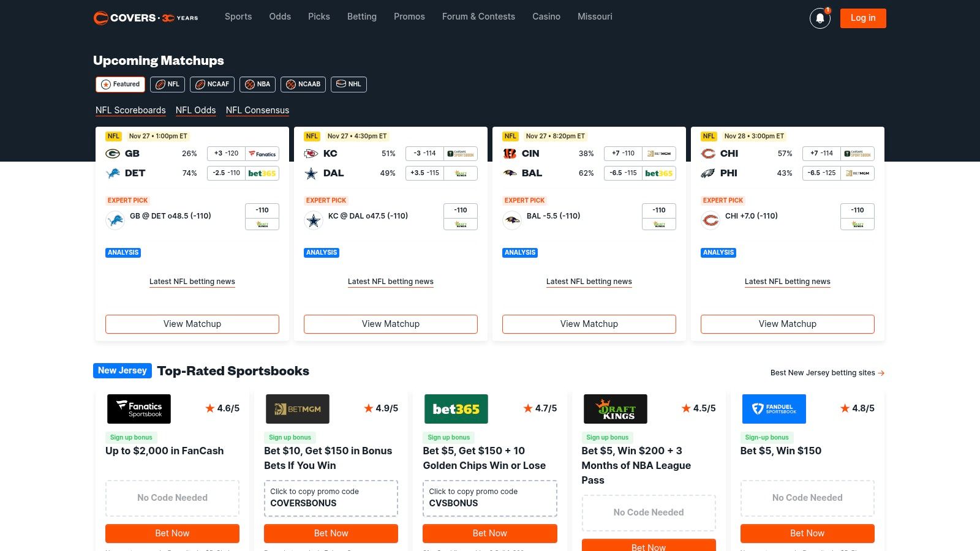Click the FanDuel Sportsbook logo

tap(774, 409)
